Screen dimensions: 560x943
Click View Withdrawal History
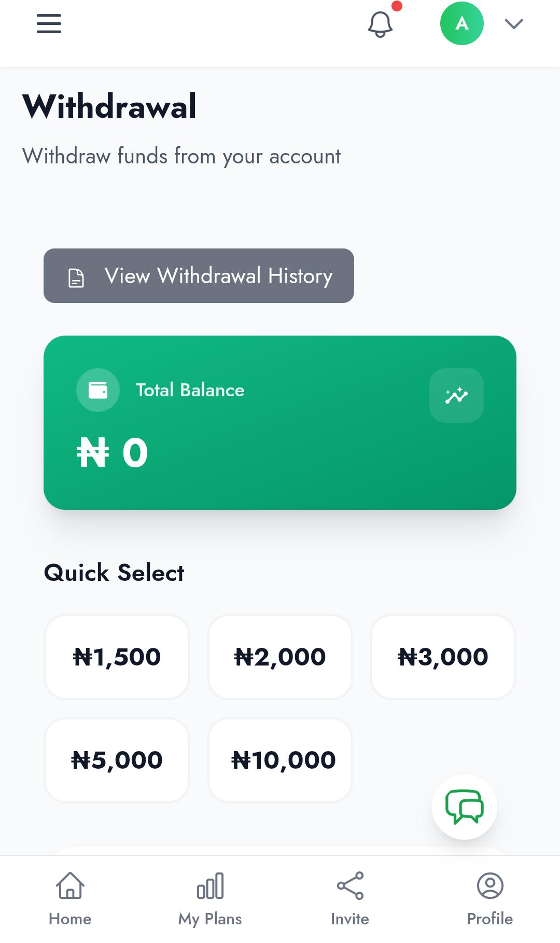198,276
